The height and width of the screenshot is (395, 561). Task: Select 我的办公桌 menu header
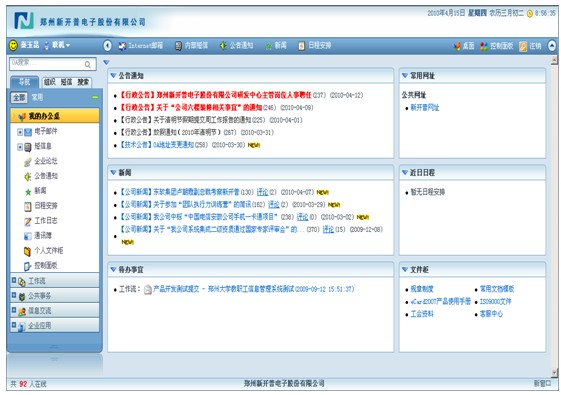click(55, 116)
